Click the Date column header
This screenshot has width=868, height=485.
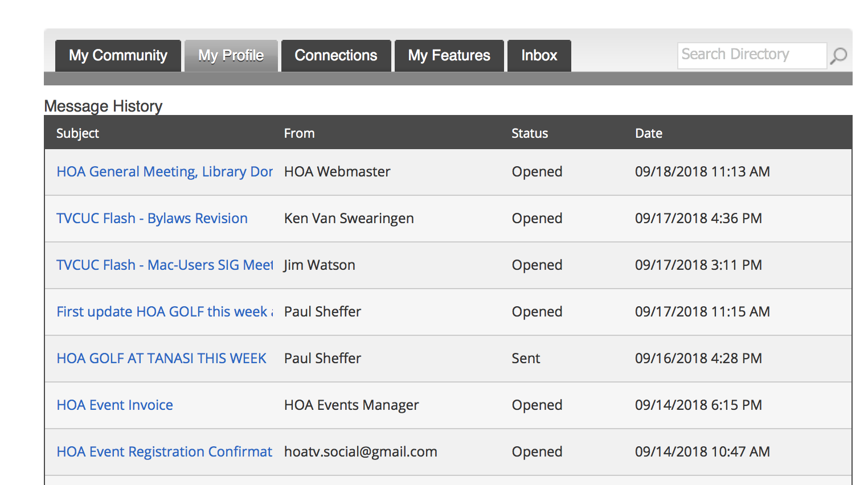649,133
